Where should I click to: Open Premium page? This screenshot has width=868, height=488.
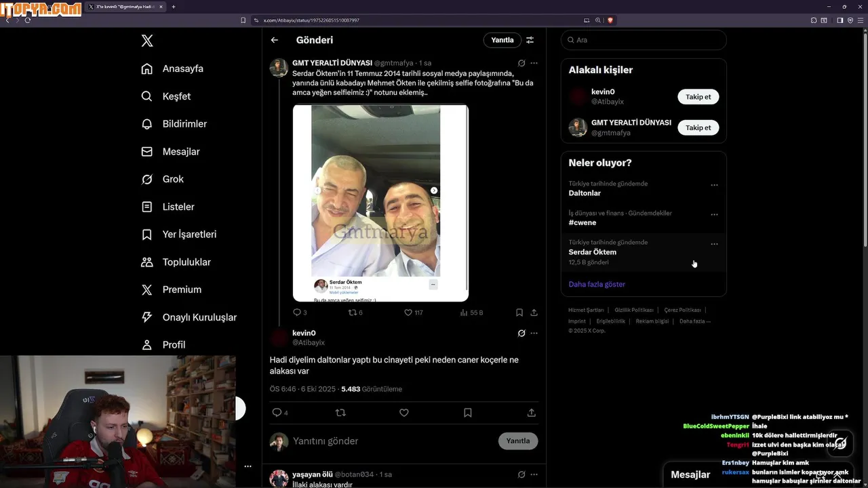click(171, 289)
